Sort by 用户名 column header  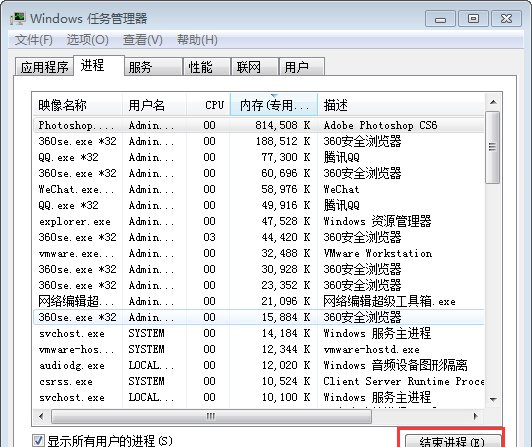[x=154, y=105]
